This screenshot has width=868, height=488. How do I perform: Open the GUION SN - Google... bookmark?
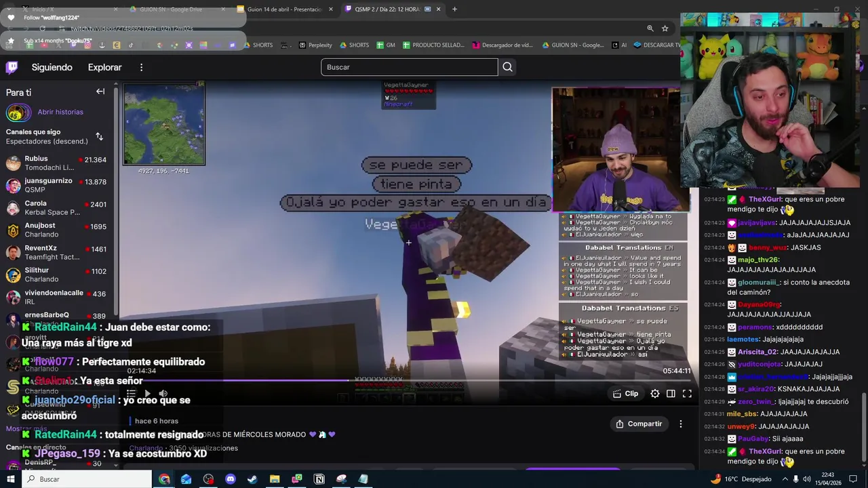[x=573, y=45]
